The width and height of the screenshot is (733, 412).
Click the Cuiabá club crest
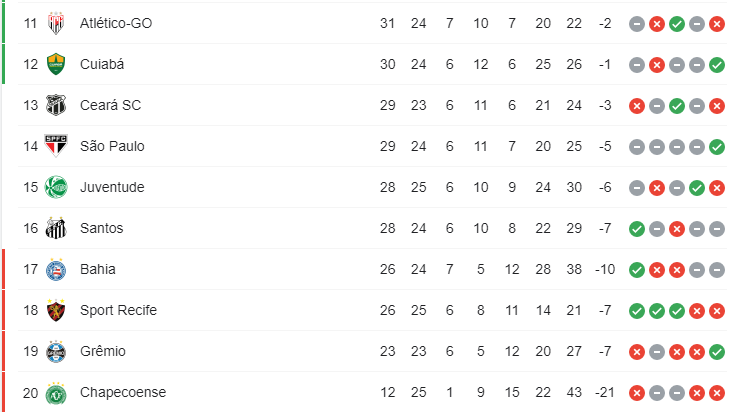pyautogui.click(x=56, y=64)
